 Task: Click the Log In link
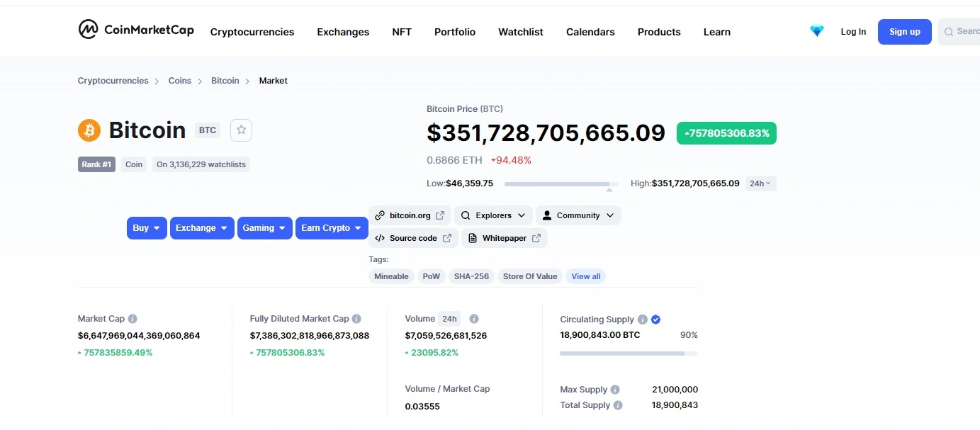click(853, 32)
